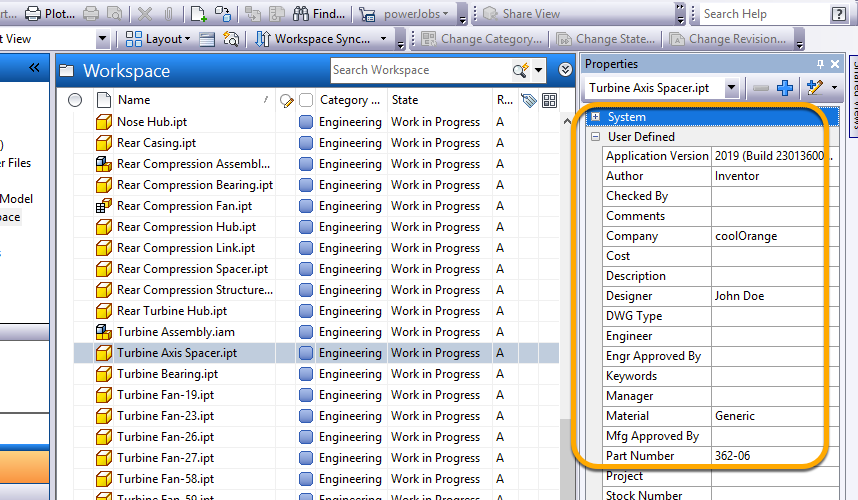This screenshot has width=858, height=500.
Task: Pin the Properties panel
Action: point(821,64)
